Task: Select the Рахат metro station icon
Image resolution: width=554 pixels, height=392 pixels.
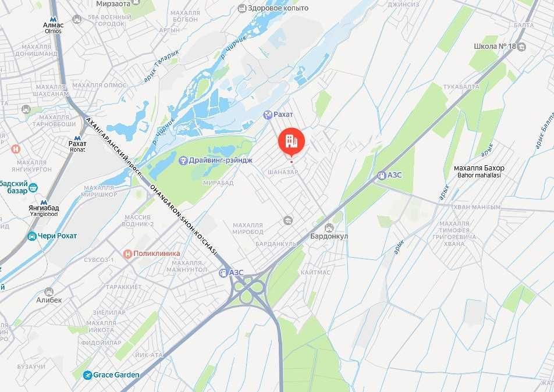Action: pos(77,138)
